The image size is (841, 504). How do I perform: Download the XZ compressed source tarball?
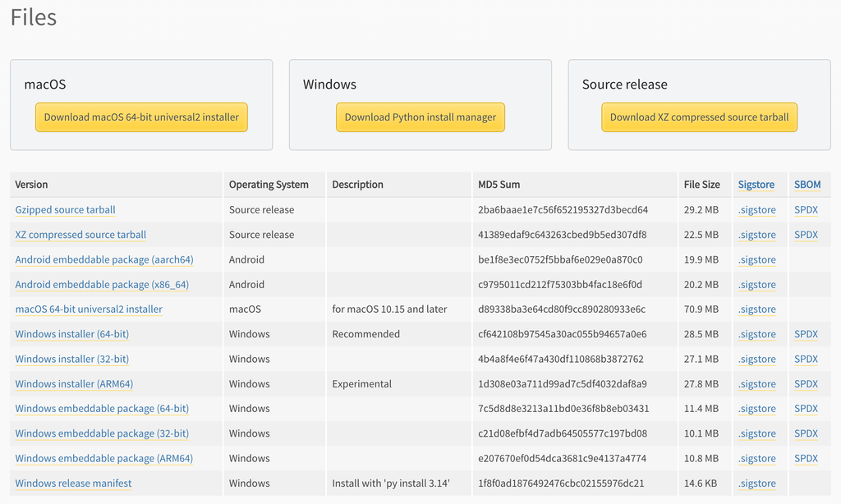coord(699,117)
